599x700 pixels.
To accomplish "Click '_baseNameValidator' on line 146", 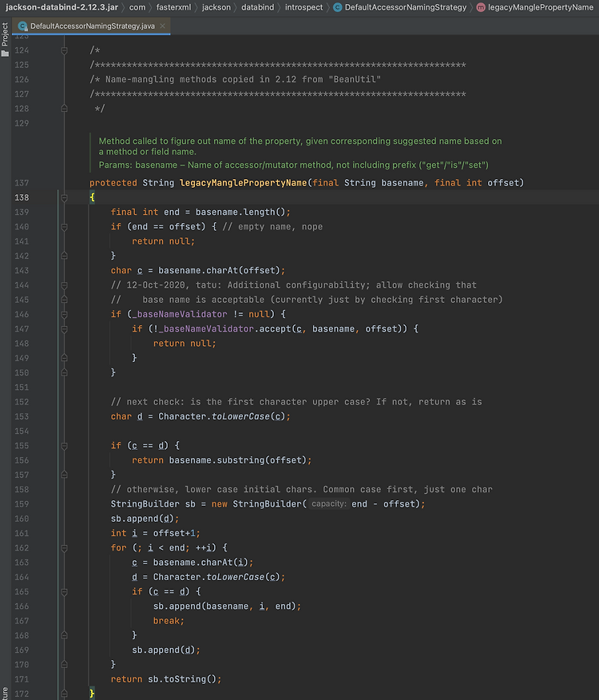I will pyautogui.click(x=180, y=314).
